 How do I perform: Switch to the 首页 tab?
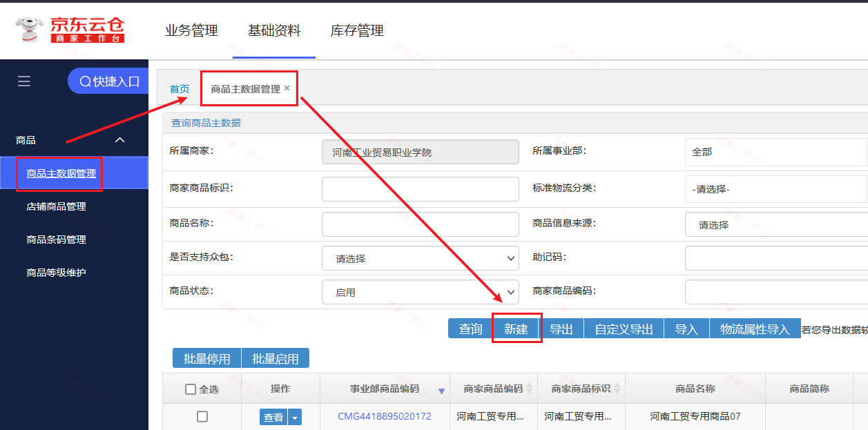[180, 89]
